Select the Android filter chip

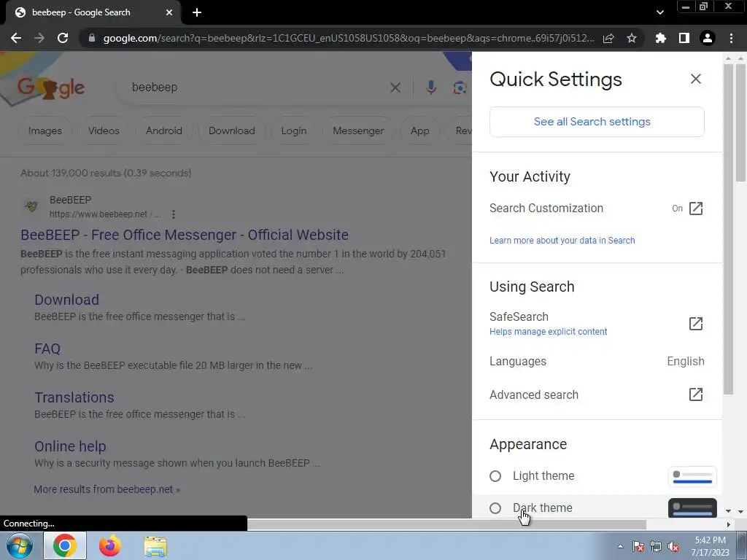[164, 131]
